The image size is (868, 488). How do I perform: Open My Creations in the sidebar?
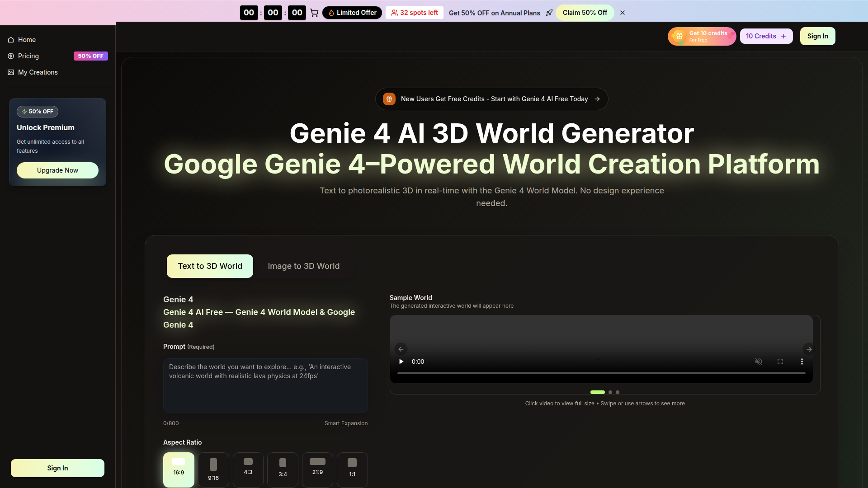click(38, 72)
